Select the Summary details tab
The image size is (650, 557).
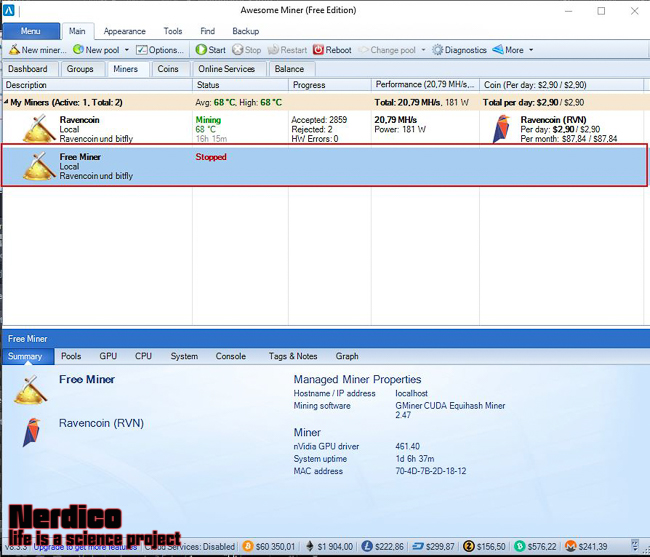click(x=28, y=356)
